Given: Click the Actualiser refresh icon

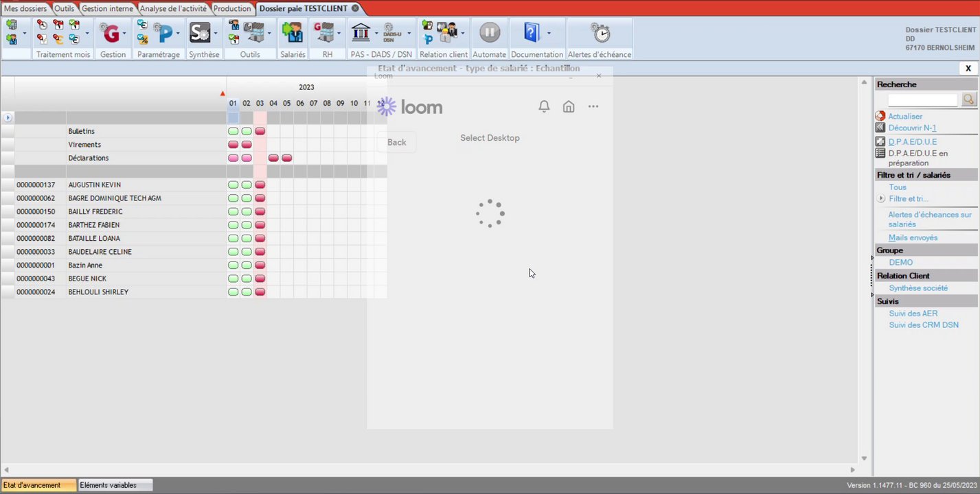Looking at the screenshot, I should (880, 116).
